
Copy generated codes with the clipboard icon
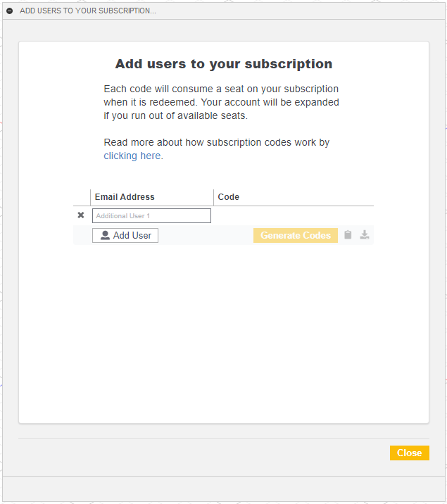[348, 235]
